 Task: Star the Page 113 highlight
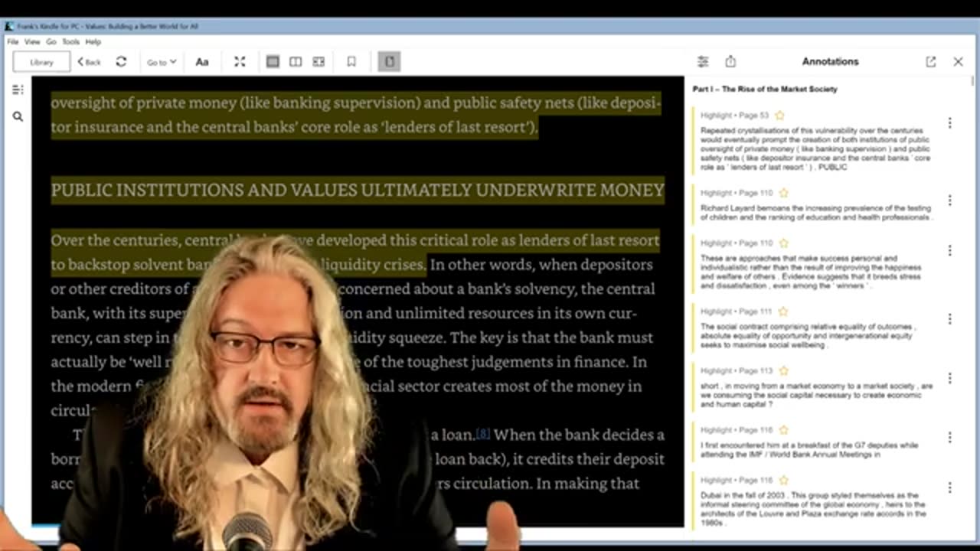tap(784, 371)
